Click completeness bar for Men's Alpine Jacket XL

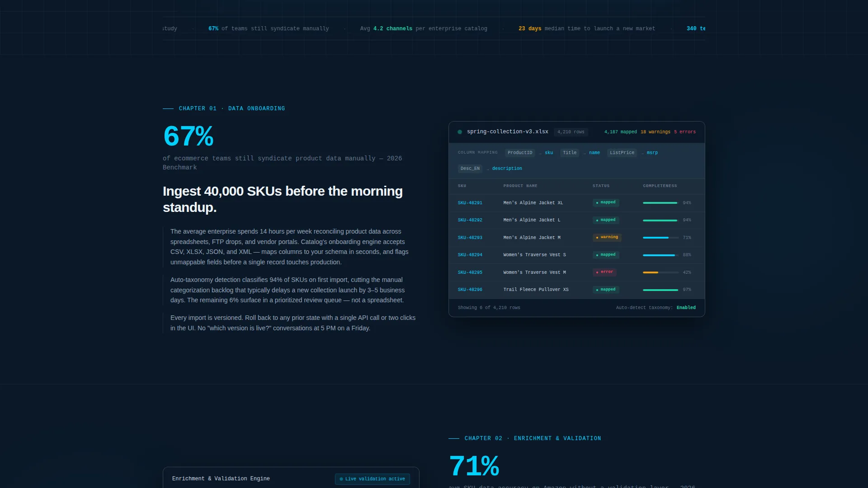tap(660, 203)
